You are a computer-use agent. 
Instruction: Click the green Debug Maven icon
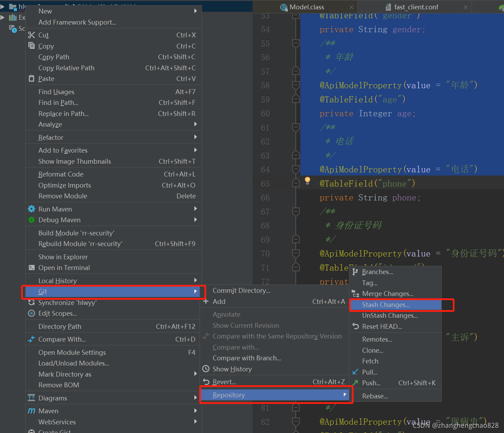pos(31,220)
